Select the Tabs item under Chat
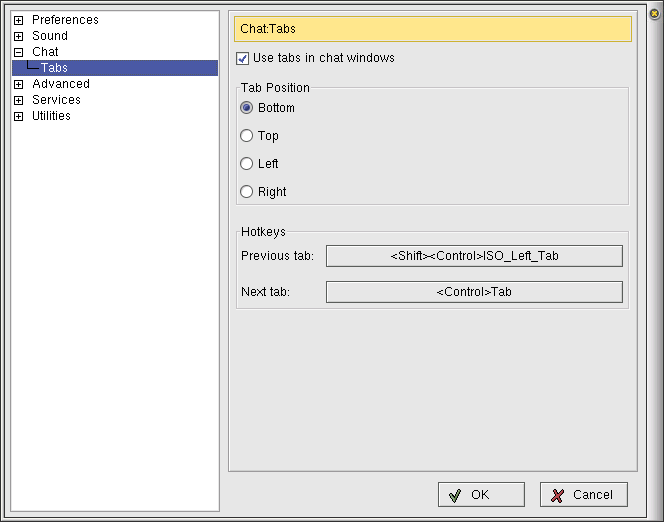The width and height of the screenshot is (664, 522). (54, 68)
